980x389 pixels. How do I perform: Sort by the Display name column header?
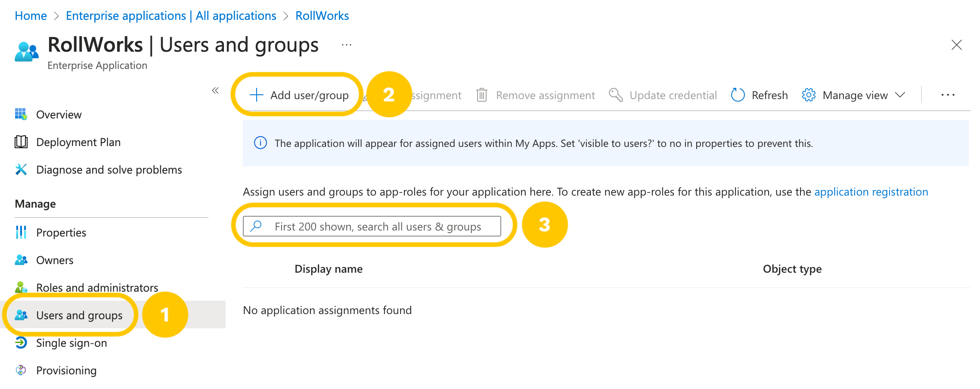click(329, 269)
